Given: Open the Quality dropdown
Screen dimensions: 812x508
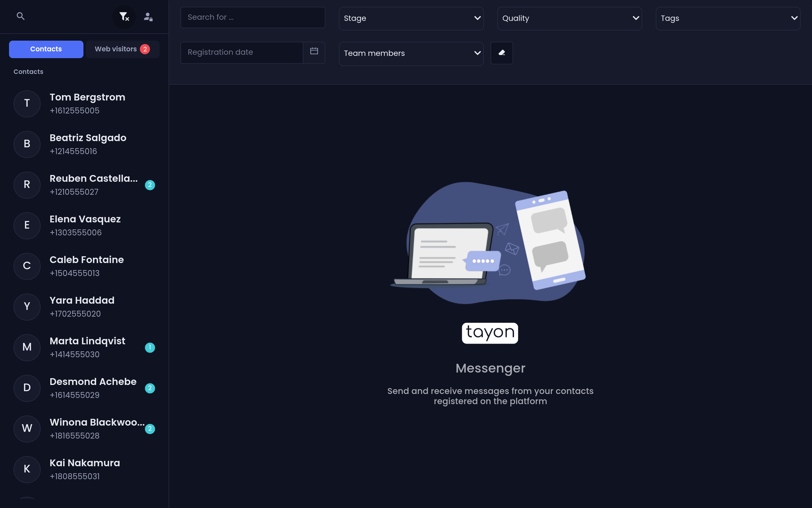Looking at the screenshot, I should click(570, 18).
